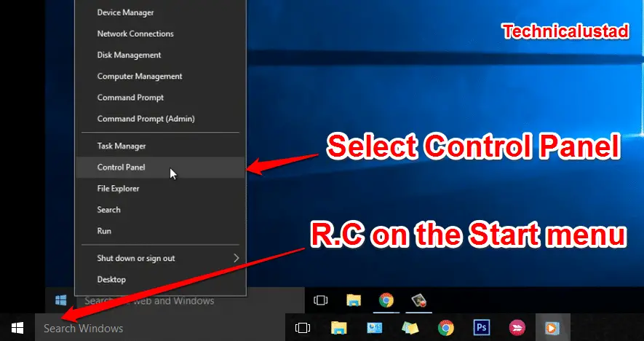Click the Chrome icon next to Photoshop
This screenshot has width=644, height=341.
coord(445,328)
